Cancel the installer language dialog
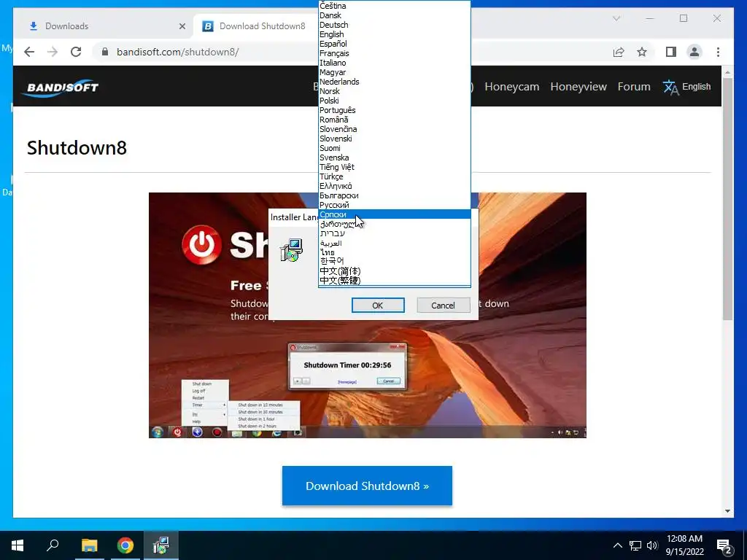 tap(443, 306)
